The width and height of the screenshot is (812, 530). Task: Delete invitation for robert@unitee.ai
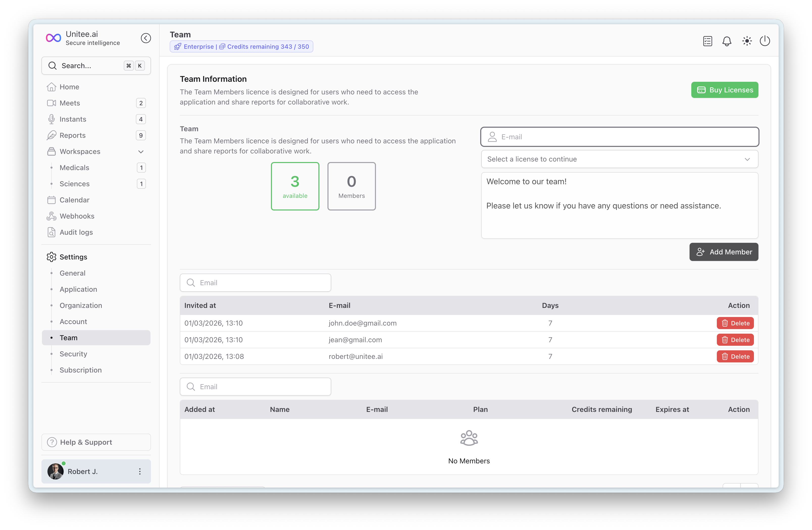click(735, 356)
